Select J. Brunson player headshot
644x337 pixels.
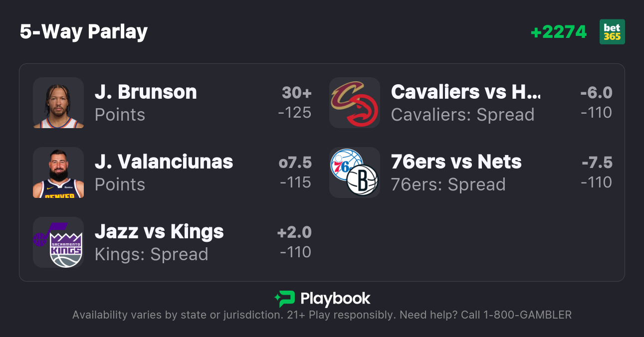58,103
